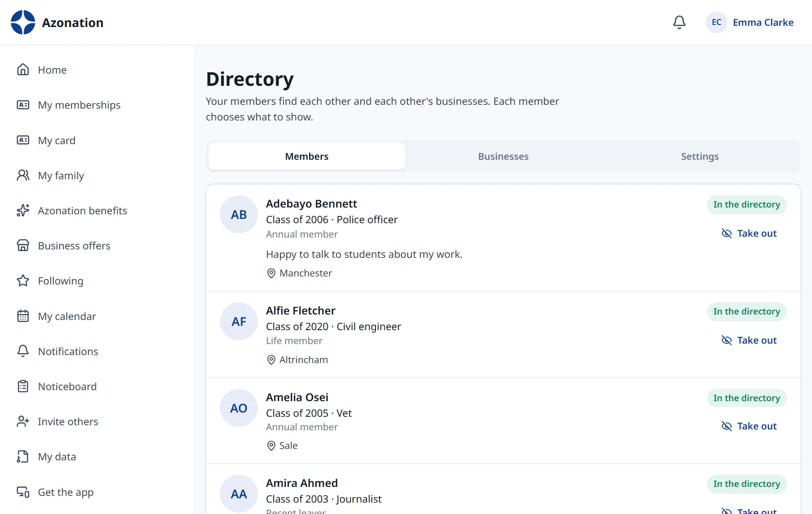Screen dimensions: 812x514
Task: Switch to the Businesses tab
Action: (503, 156)
